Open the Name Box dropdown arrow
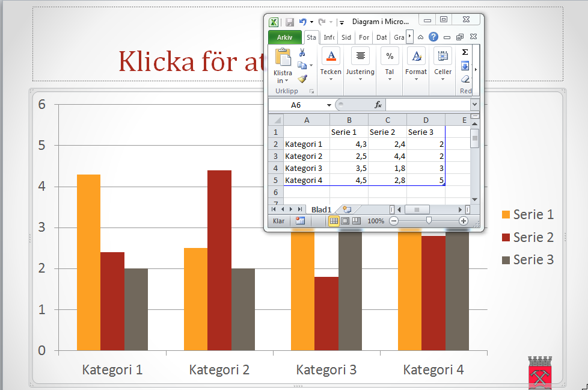 pos(329,105)
